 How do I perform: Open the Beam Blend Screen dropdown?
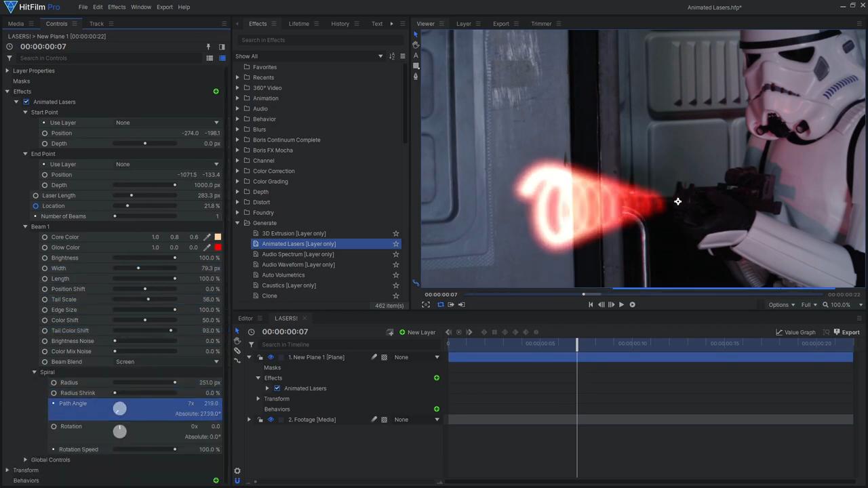click(x=167, y=362)
